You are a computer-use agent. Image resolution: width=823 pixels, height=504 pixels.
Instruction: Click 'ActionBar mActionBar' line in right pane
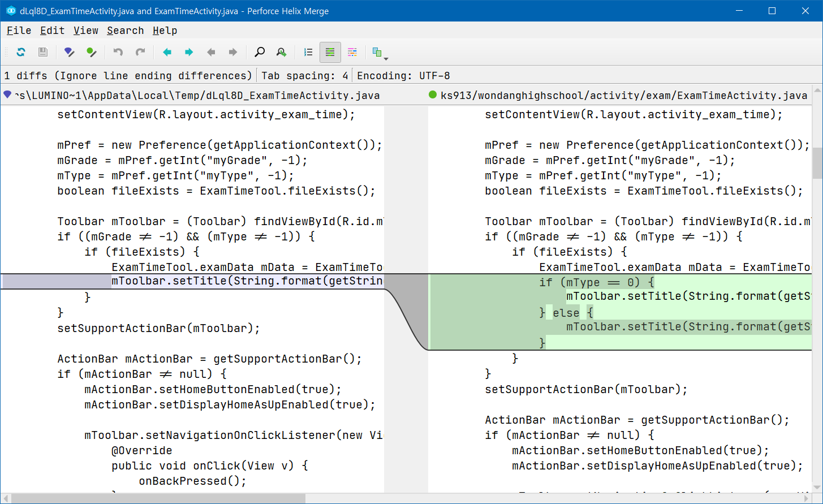pos(637,420)
